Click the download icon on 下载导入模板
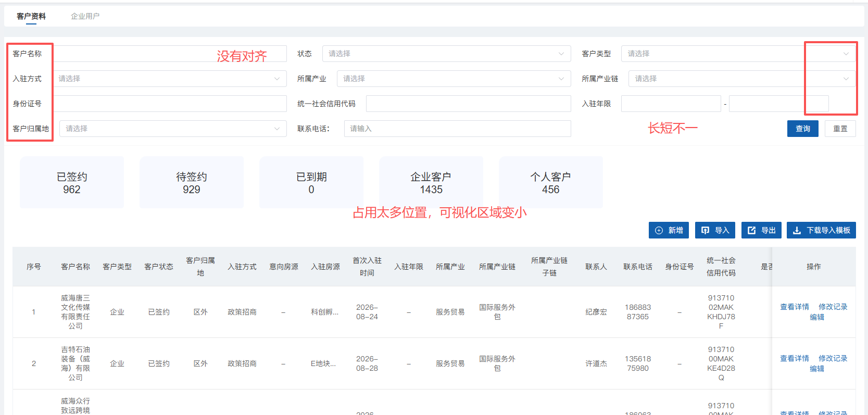The width and height of the screenshot is (868, 415). (x=797, y=230)
